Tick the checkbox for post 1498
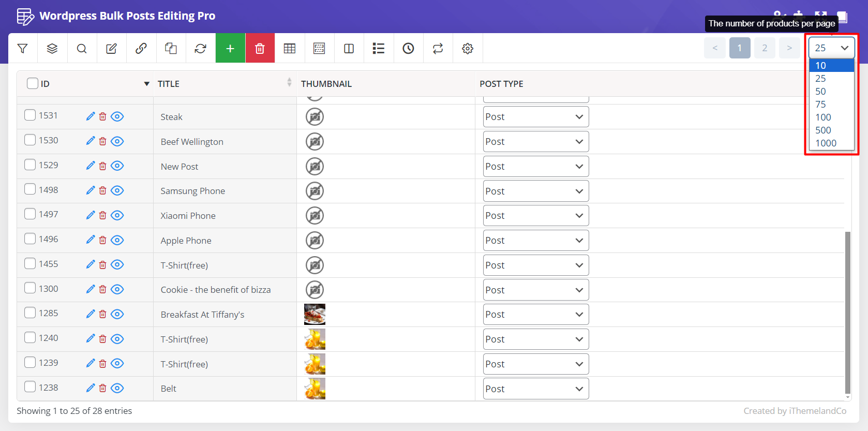 [30, 189]
